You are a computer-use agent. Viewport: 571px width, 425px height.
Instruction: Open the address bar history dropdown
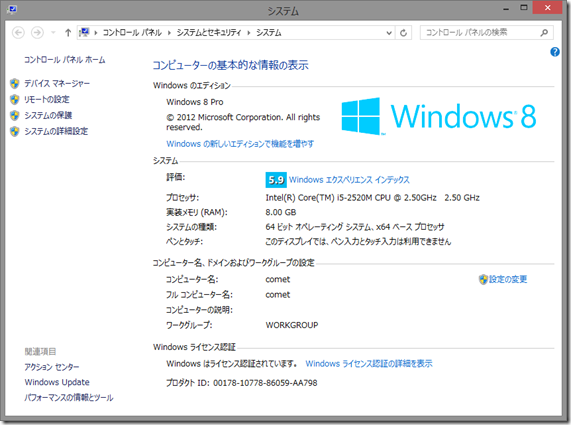(389, 33)
